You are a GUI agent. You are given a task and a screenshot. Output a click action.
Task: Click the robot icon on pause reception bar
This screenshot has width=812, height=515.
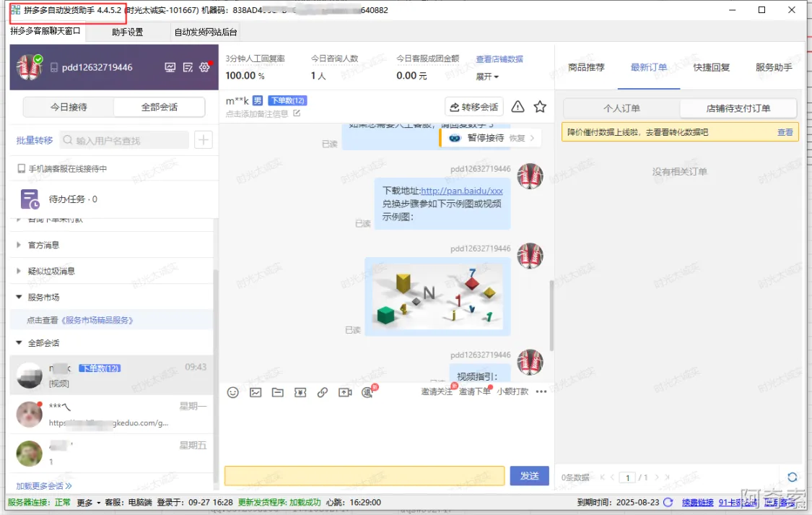pyautogui.click(x=455, y=138)
